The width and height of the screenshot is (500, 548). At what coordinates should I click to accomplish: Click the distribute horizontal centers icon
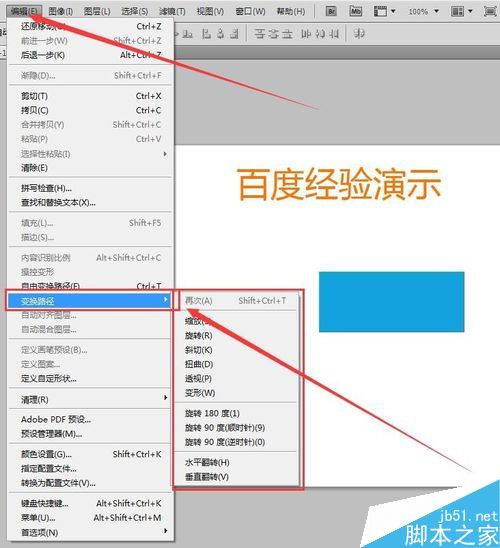[x=320, y=34]
